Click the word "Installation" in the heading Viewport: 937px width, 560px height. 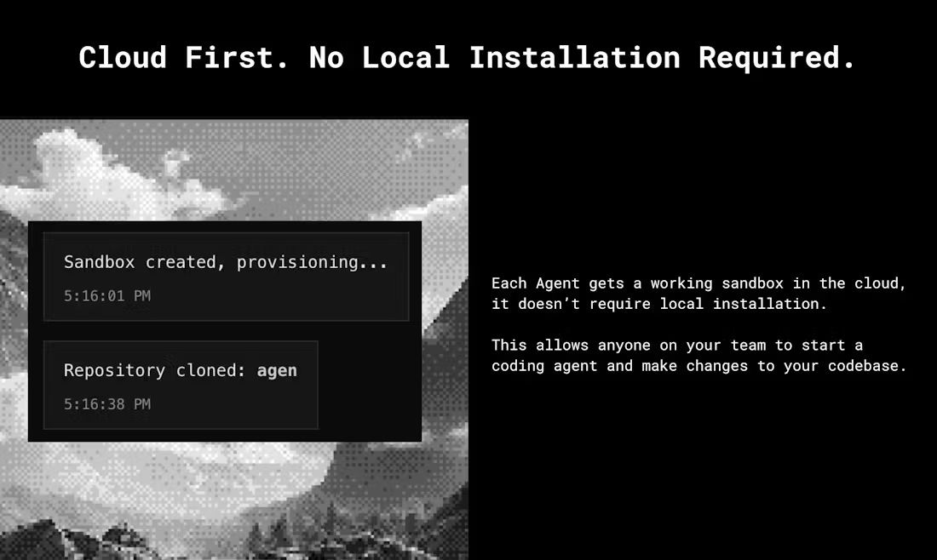click(x=574, y=58)
